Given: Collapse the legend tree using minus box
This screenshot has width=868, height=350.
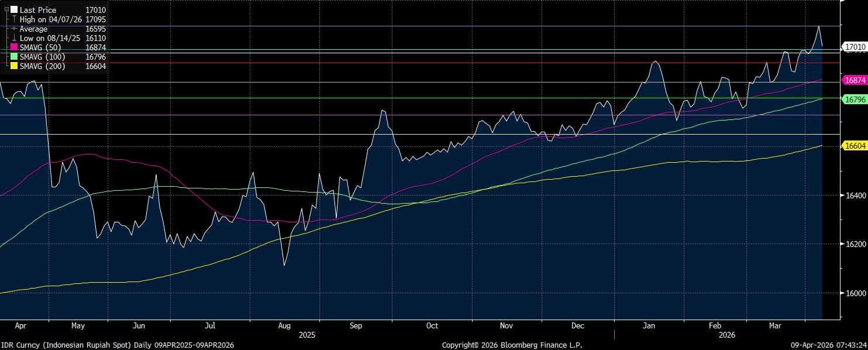Looking at the screenshot, I should pos(6,10).
